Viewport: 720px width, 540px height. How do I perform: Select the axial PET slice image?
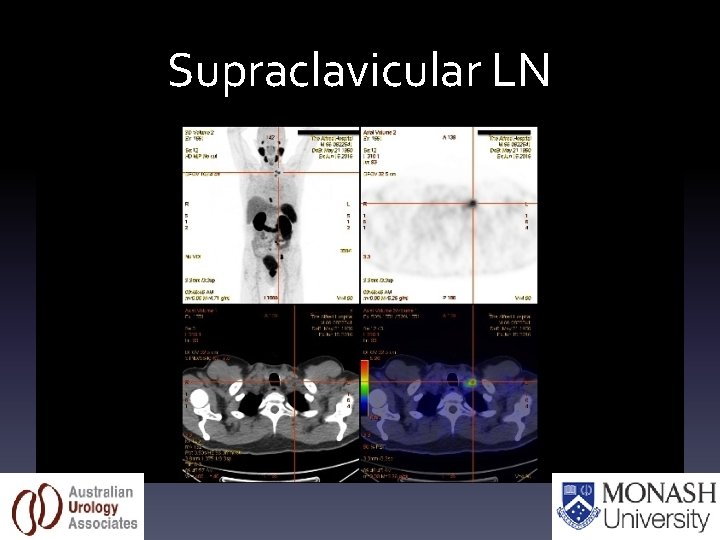point(449,215)
